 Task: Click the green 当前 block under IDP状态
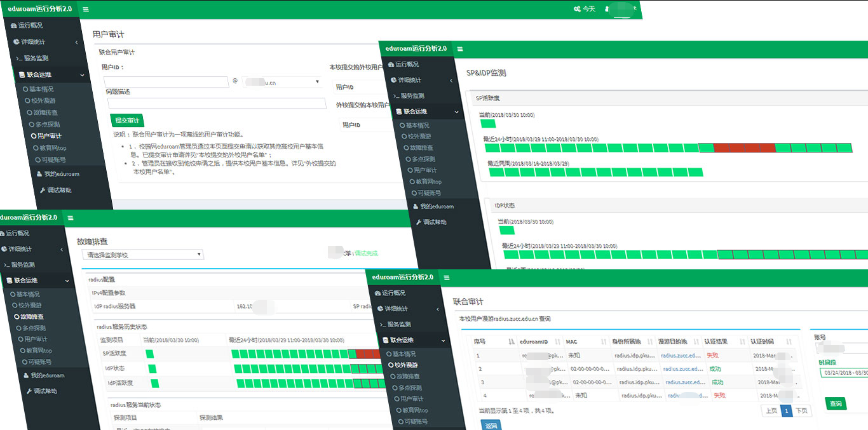point(506,230)
